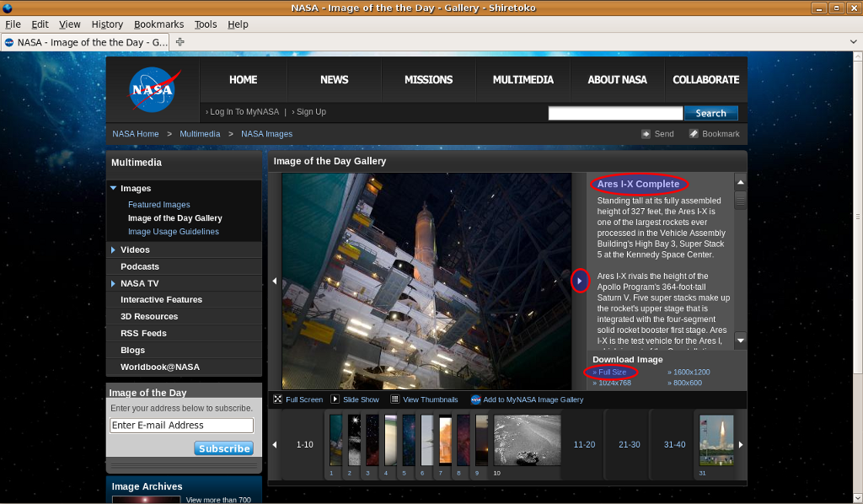Expand the Videos section in sidebar
This screenshot has height=504, width=863.
pos(114,249)
